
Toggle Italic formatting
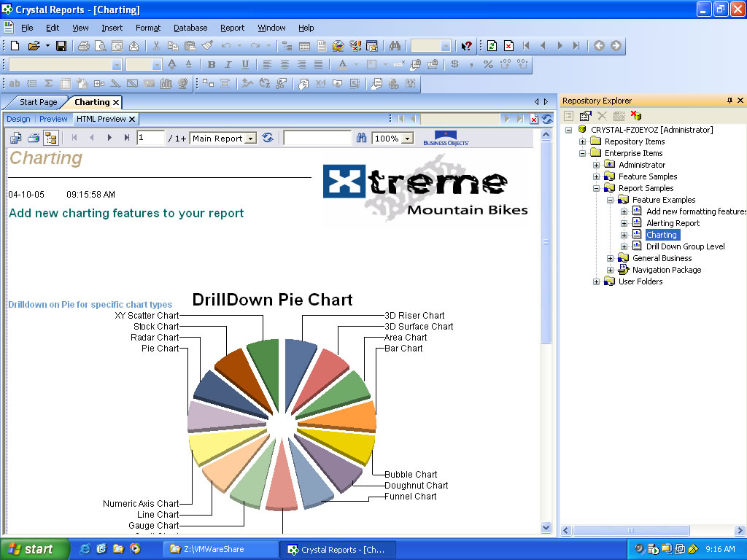228,64
